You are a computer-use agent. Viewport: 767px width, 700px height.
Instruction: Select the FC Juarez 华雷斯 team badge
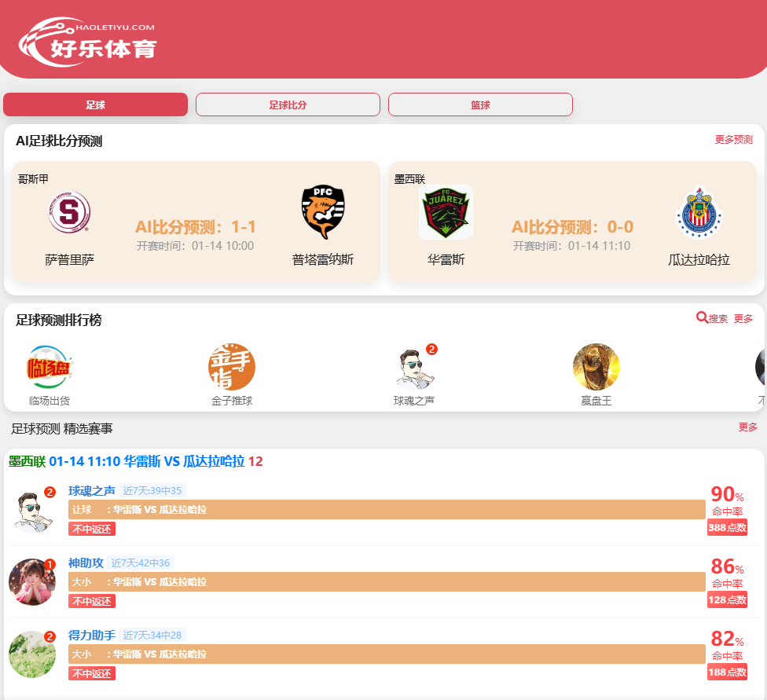point(446,212)
